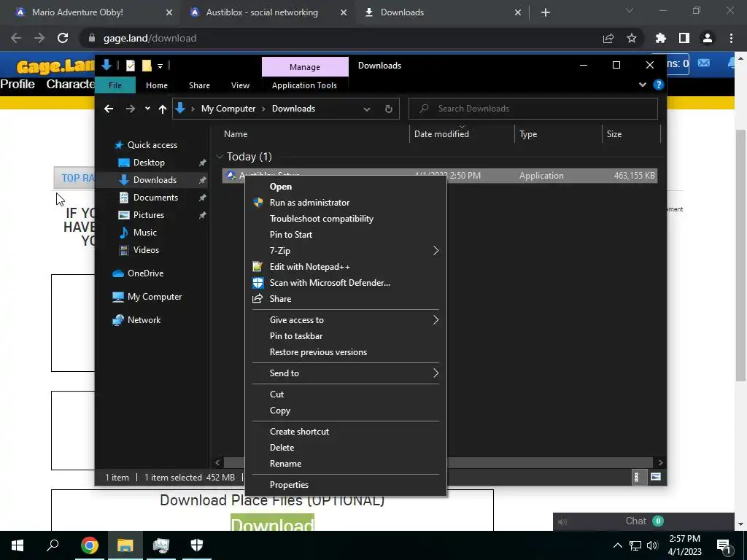Click quick access Properties toolbar icon

coord(130,66)
